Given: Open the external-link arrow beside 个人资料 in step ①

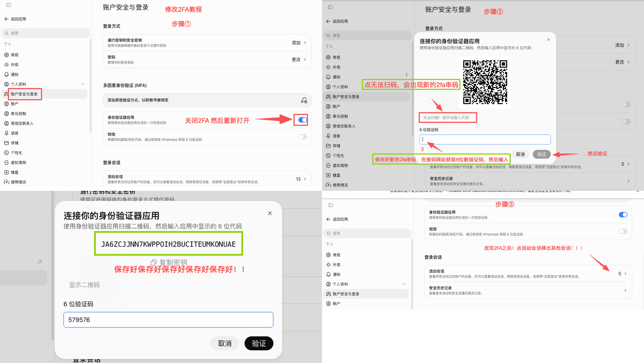Looking at the screenshot, I should [x=82, y=84].
